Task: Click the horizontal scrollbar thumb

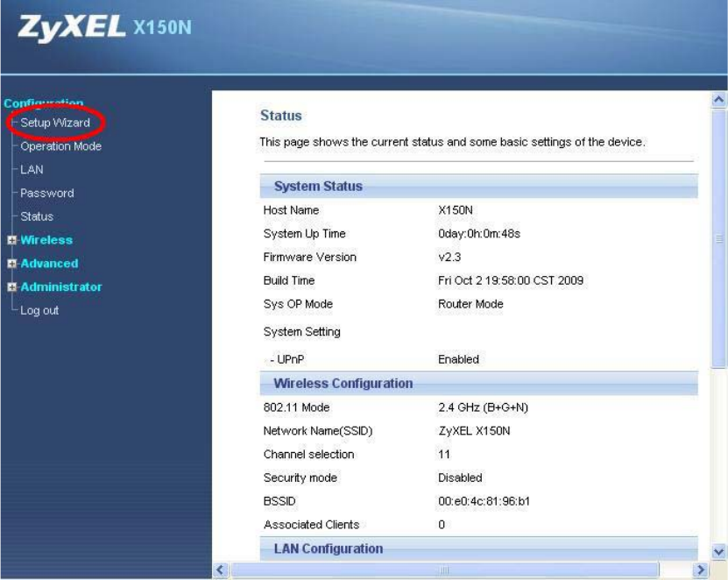Action: [x=444, y=569]
